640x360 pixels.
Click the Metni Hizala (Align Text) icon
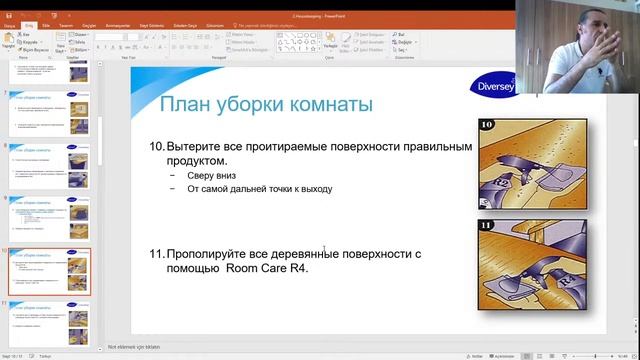click(x=229, y=42)
